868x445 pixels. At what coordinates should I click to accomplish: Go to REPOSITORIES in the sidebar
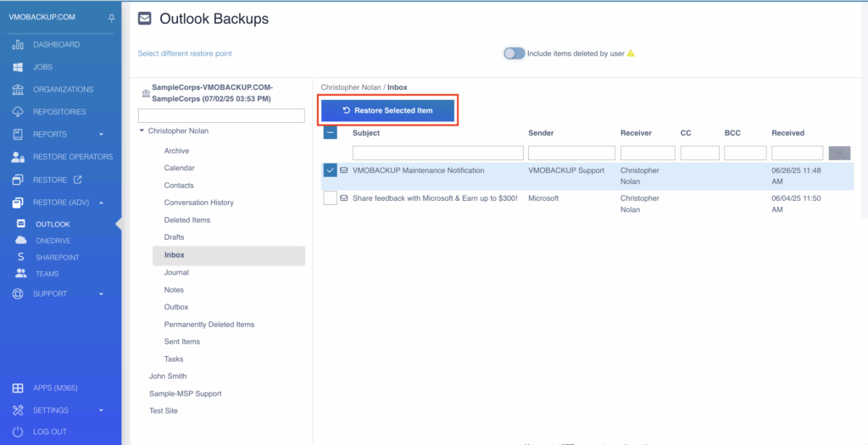click(60, 112)
